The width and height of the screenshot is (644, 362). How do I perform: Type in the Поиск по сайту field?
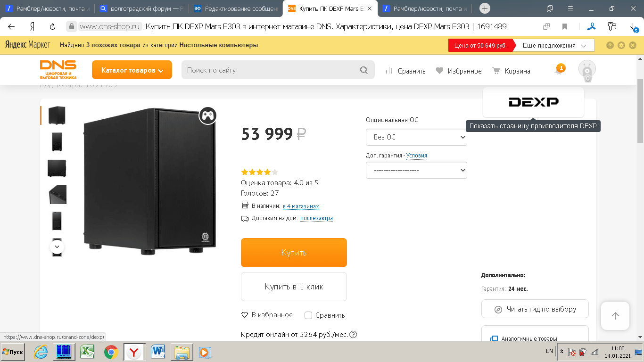(269, 70)
